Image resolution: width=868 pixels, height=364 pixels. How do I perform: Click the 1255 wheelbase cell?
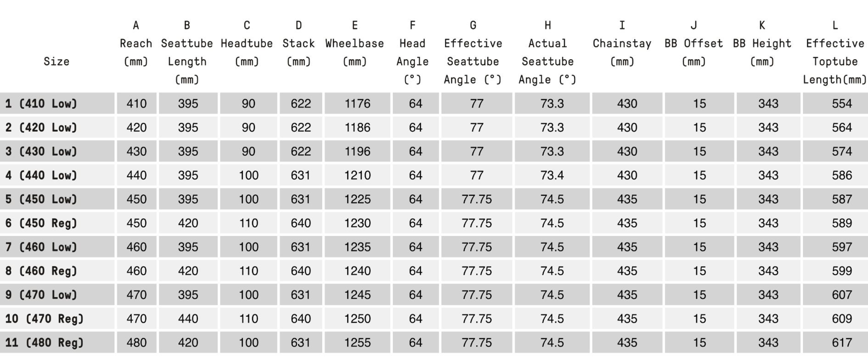[x=357, y=342]
